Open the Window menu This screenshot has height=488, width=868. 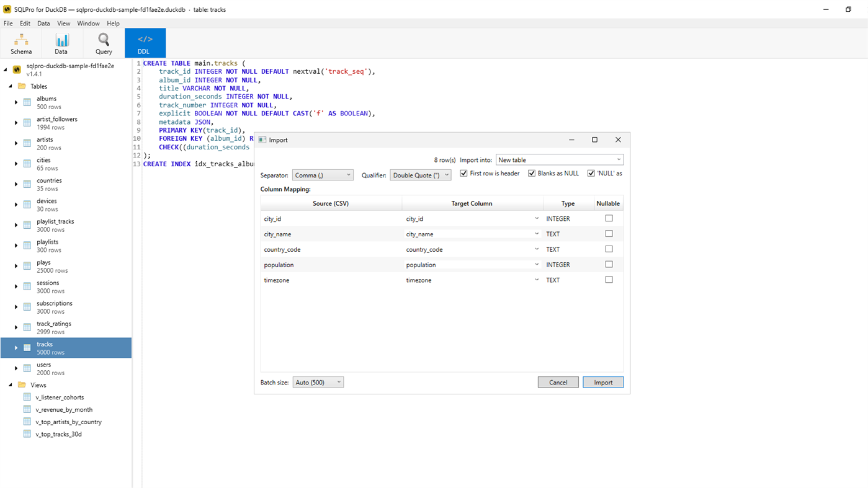[x=88, y=24]
